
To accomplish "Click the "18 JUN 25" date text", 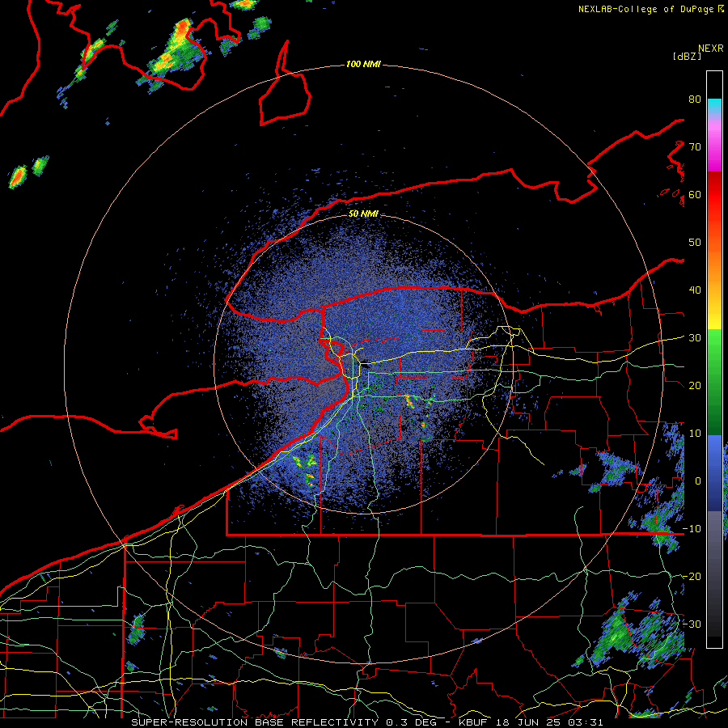I will (x=528, y=722).
